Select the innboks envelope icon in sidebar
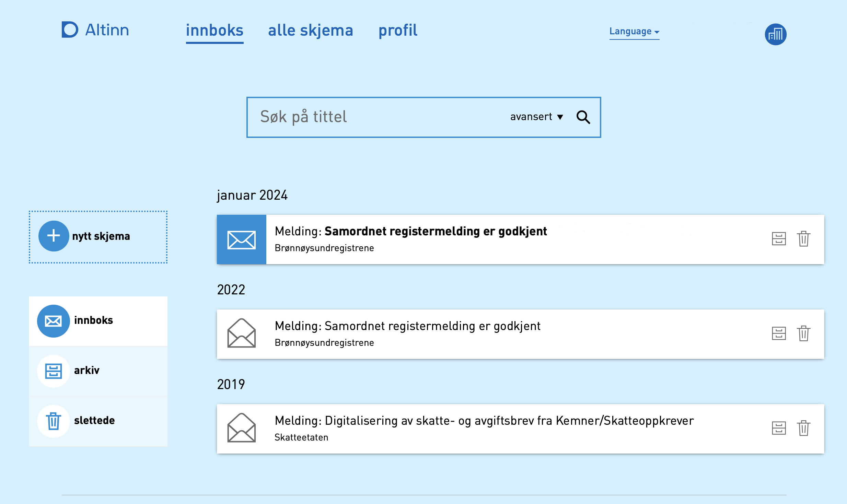The height and width of the screenshot is (504, 847). [x=53, y=320]
